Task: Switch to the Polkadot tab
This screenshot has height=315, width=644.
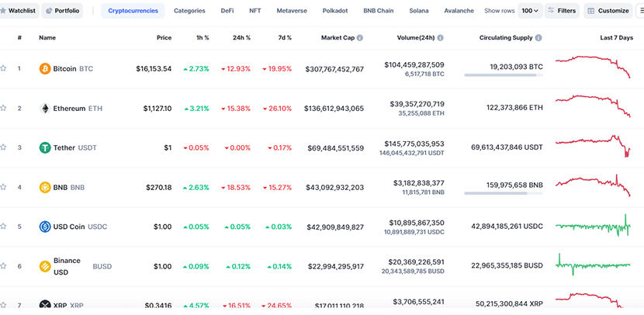Action: (335, 11)
